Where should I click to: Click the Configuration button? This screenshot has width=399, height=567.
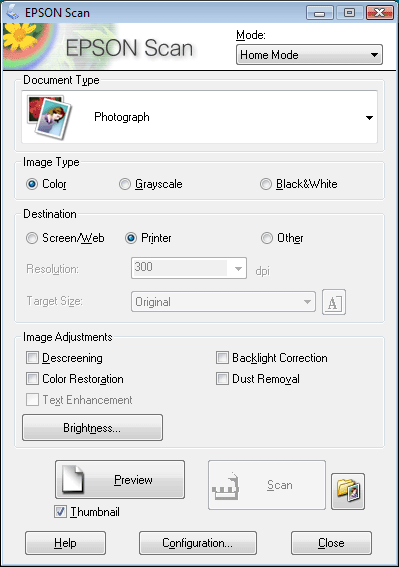tap(198, 543)
